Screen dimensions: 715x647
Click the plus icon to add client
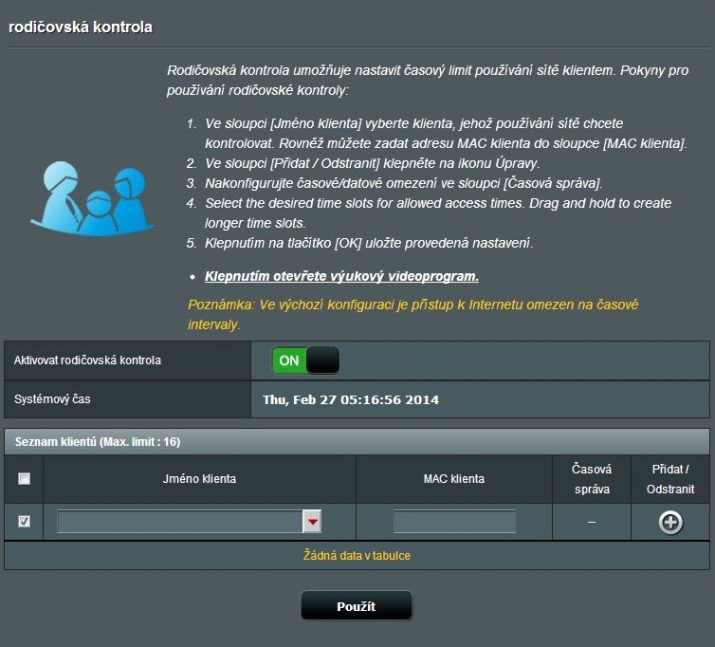click(670, 522)
